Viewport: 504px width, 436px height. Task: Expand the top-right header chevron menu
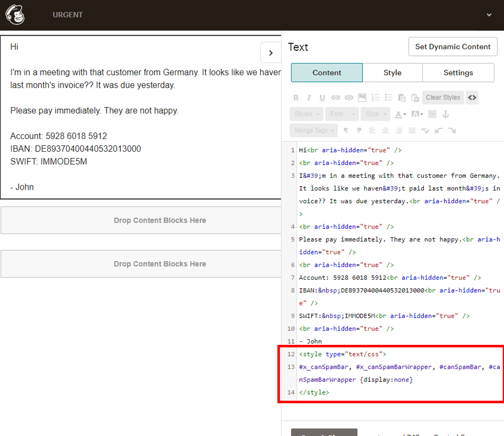coord(489,15)
